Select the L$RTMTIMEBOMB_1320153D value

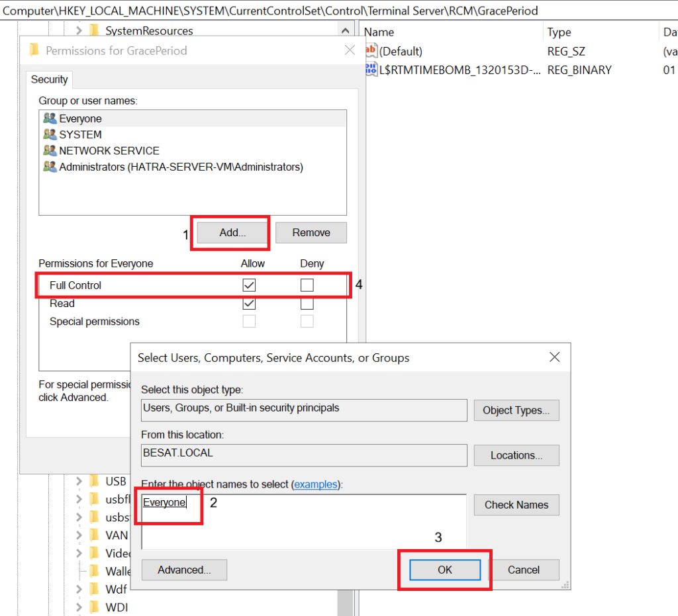point(460,70)
